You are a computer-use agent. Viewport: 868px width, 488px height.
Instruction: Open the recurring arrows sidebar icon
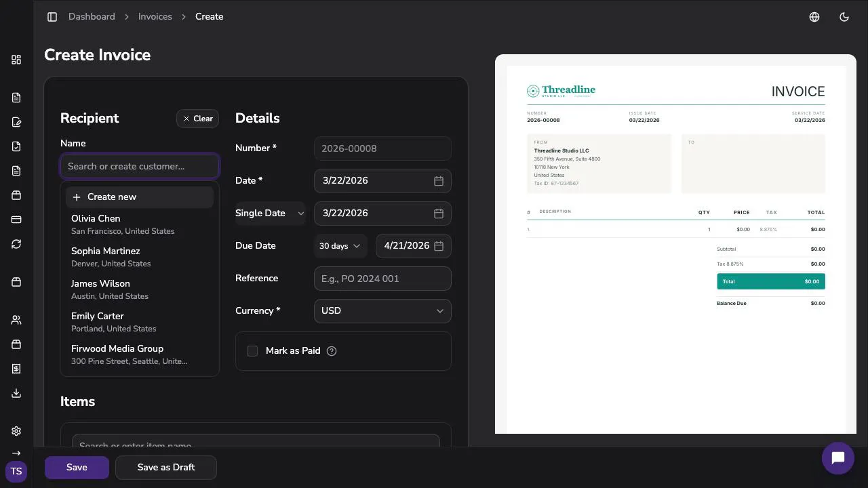click(x=16, y=244)
